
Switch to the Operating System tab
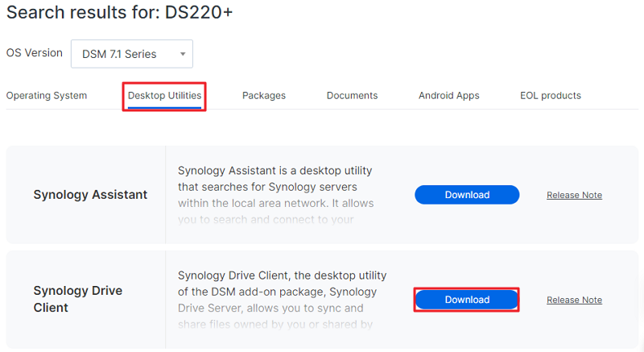tap(47, 95)
